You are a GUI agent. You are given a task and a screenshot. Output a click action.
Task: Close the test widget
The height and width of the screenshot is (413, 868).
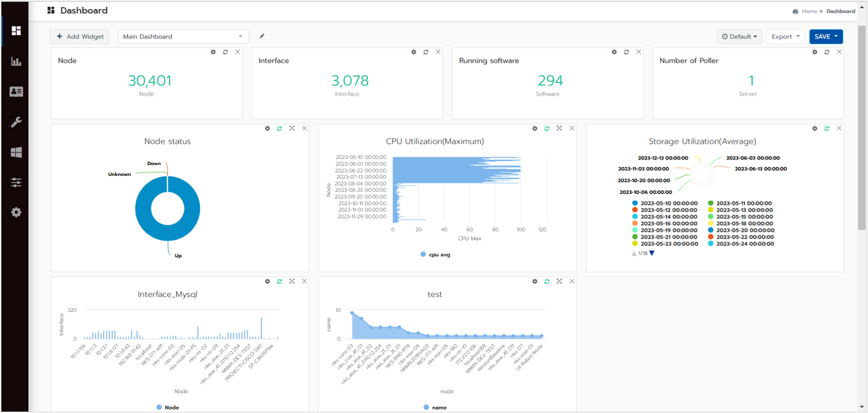[x=572, y=281]
